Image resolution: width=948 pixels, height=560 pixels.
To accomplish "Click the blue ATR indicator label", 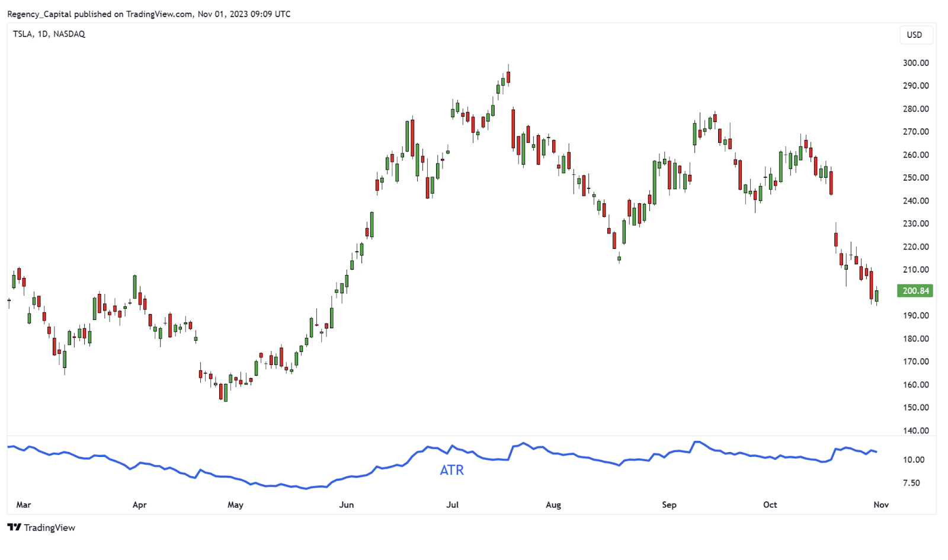I will point(451,470).
